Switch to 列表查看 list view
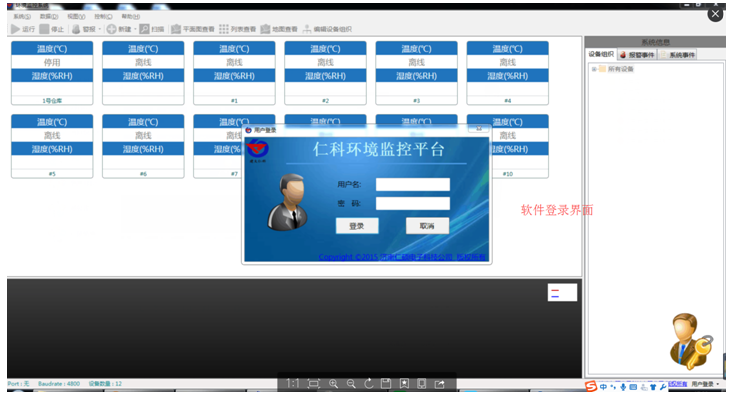The height and width of the screenshot is (401, 738). [237, 29]
